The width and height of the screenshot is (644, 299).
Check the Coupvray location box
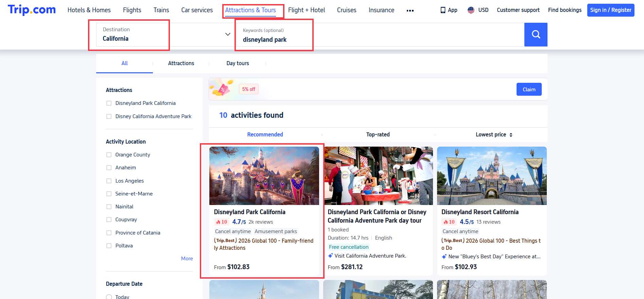click(x=109, y=220)
